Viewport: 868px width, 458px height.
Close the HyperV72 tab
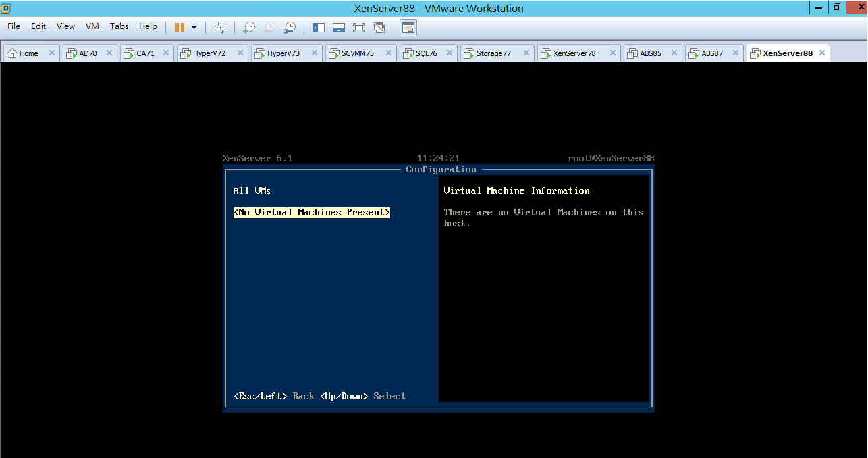(240, 53)
